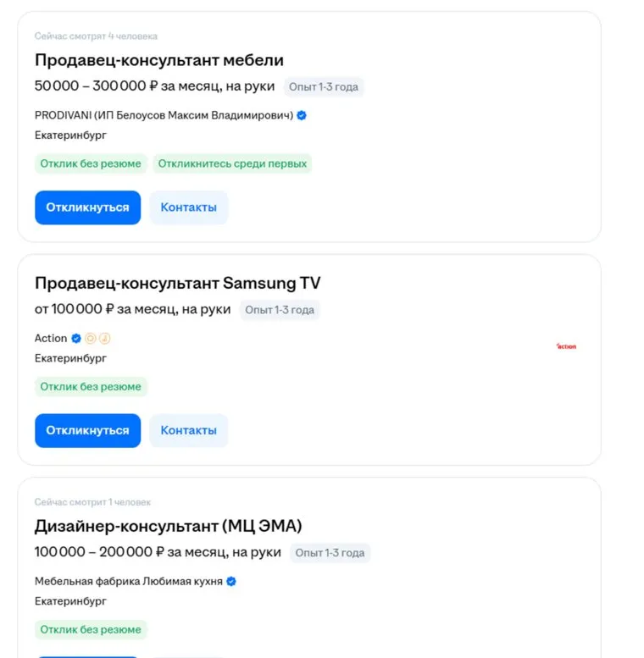644x658 pixels.
Task: Show Контакты for the PRODIVANI vacancy
Action: (x=188, y=207)
